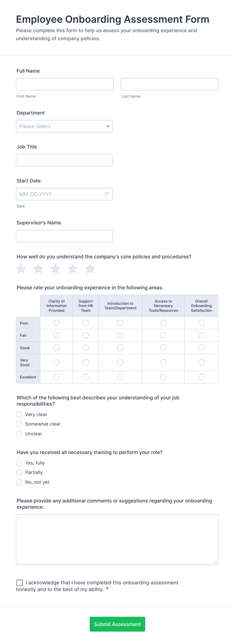Open the calendar picker for Start Date
The image size is (232, 644).
107,194
